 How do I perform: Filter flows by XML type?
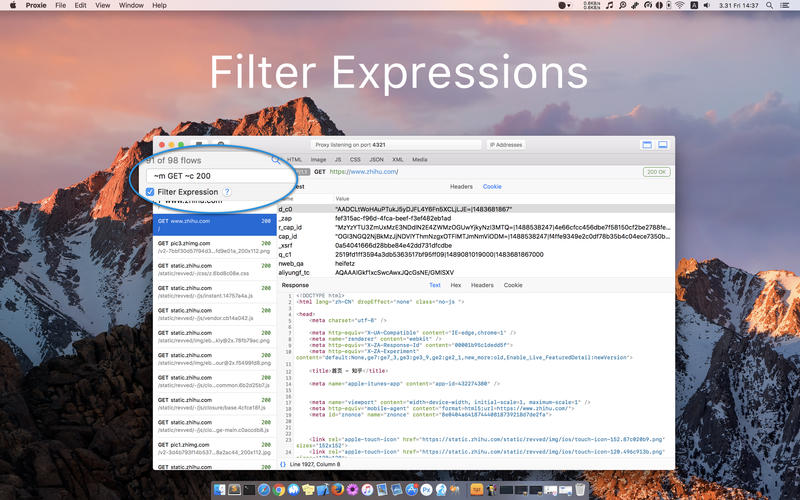point(398,160)
